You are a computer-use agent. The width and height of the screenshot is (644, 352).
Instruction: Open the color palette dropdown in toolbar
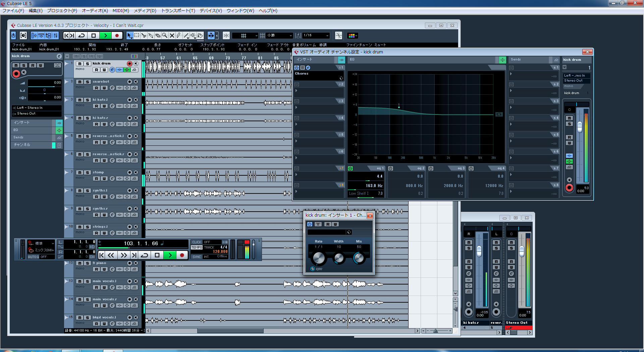tap(353, 36)
